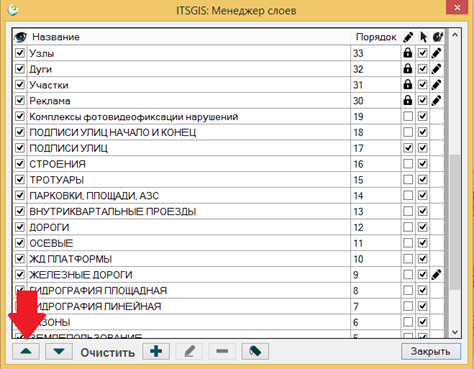
Task: Select the Реклама layer name
Action: pyautogui.click(x=50, y=101)
